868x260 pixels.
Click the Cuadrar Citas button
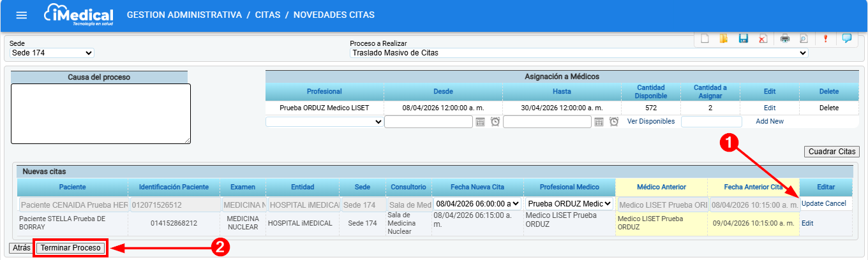click(x=832, y=152)
